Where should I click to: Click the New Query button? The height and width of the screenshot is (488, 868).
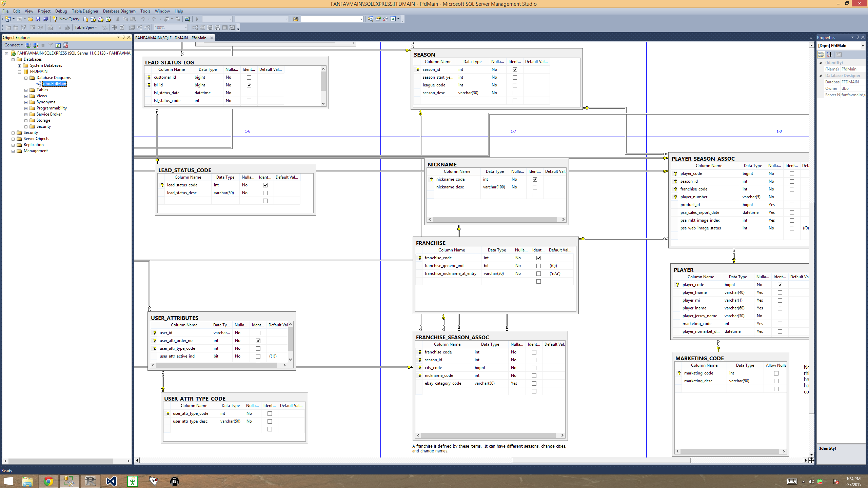click(x=66, y=19)
